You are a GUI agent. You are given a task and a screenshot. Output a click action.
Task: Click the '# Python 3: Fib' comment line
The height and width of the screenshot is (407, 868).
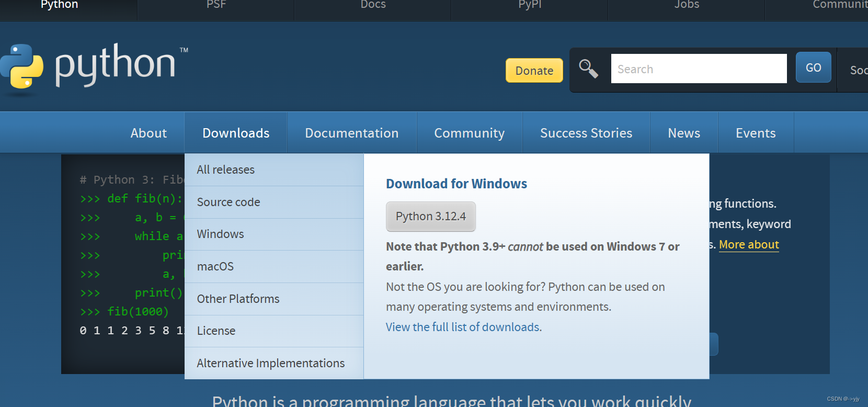(x=132, y=180)
